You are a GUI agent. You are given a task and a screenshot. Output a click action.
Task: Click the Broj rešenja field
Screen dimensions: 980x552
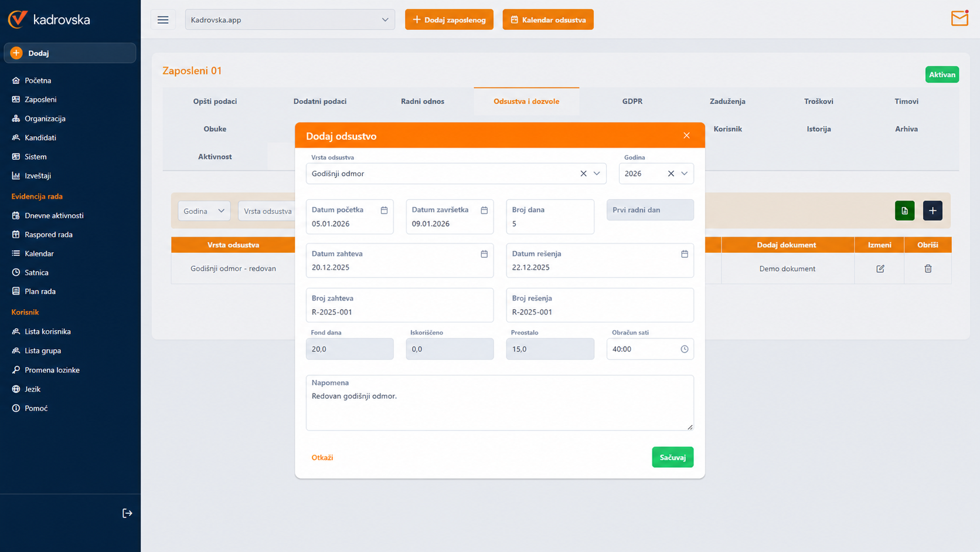pos(600,305)
